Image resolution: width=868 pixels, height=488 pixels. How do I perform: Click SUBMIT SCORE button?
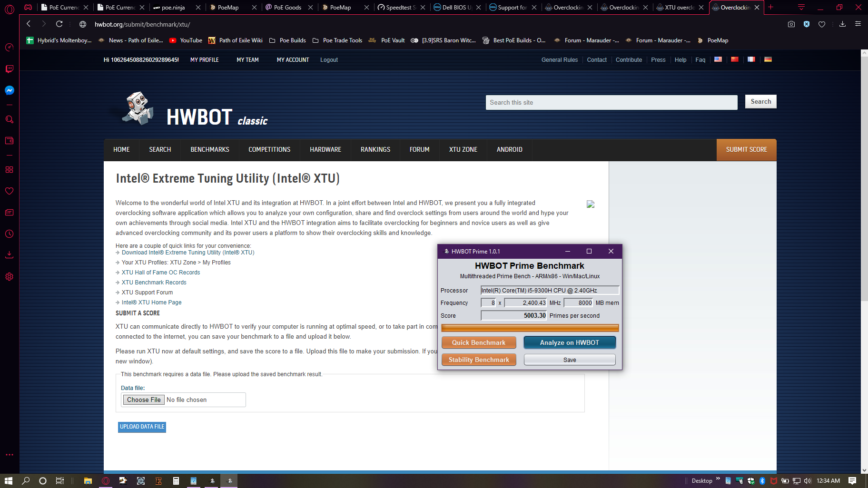[x=746, y=149]
